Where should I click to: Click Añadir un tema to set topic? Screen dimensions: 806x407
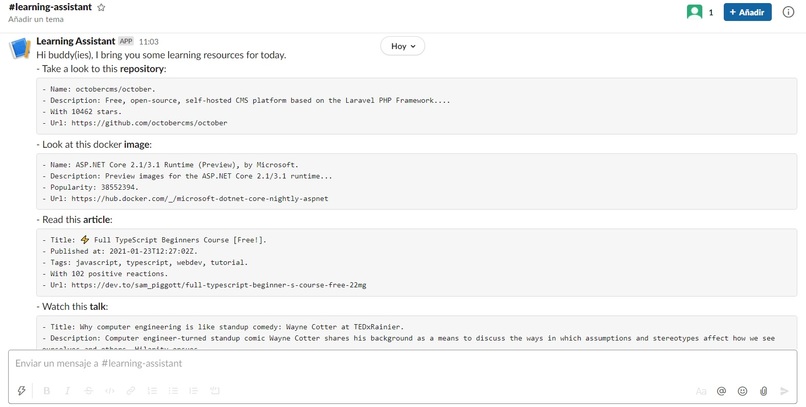click(x=36, y=20)
